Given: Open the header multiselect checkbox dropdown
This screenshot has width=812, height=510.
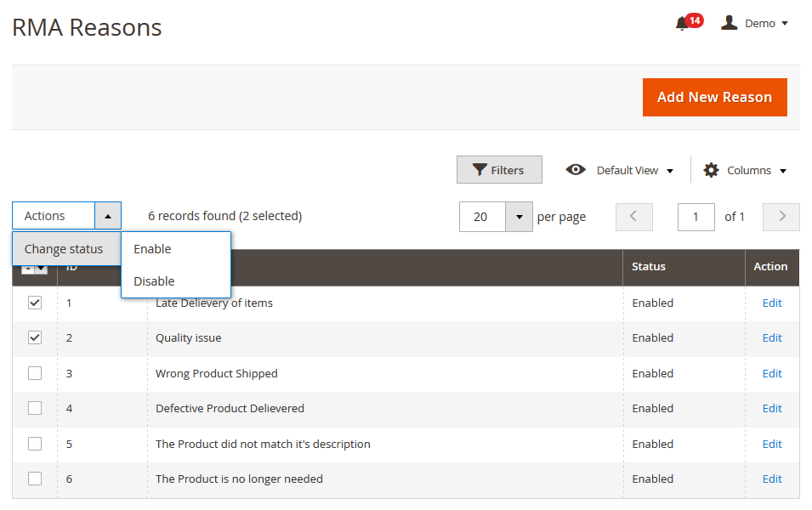Looking at the screenshot, I should (41, 269).
